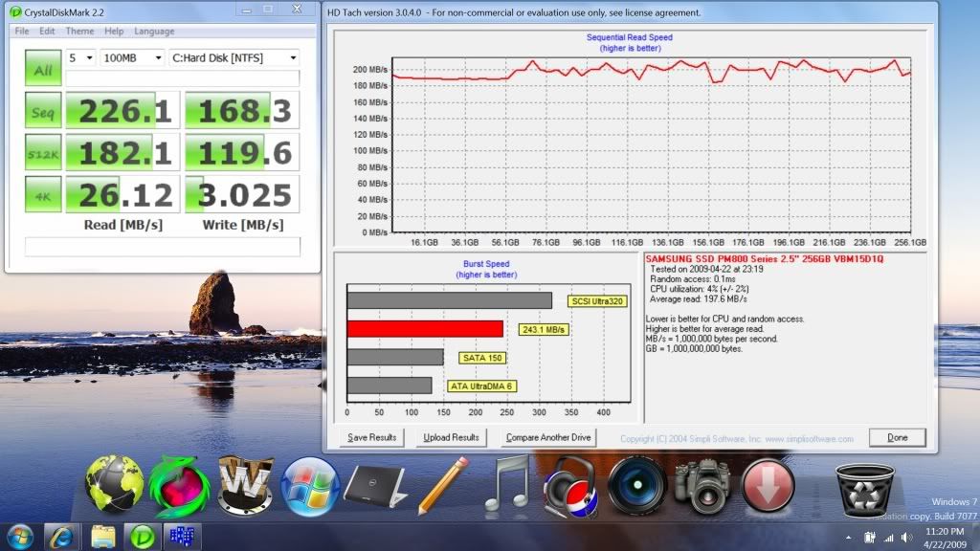Open the Help menu in CrystalDiskMark
The image size is (980, 551).
[114, 32]
